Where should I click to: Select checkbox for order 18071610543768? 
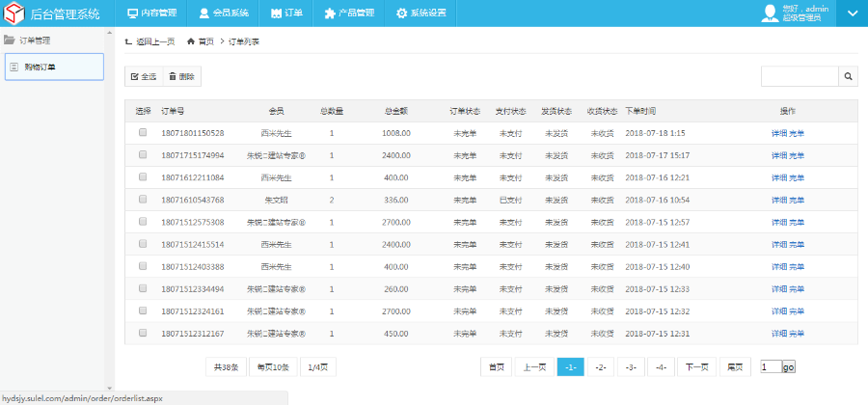(143, 200)
